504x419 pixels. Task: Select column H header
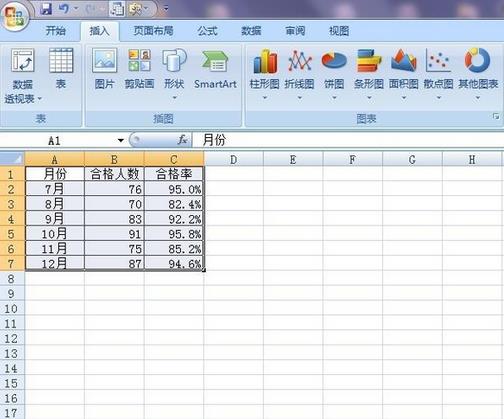tap(472, 159)
